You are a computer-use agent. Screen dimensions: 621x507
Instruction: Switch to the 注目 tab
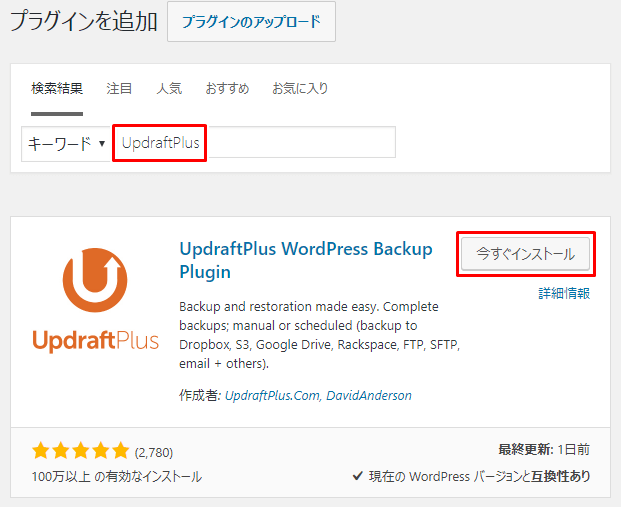(119, 88)
